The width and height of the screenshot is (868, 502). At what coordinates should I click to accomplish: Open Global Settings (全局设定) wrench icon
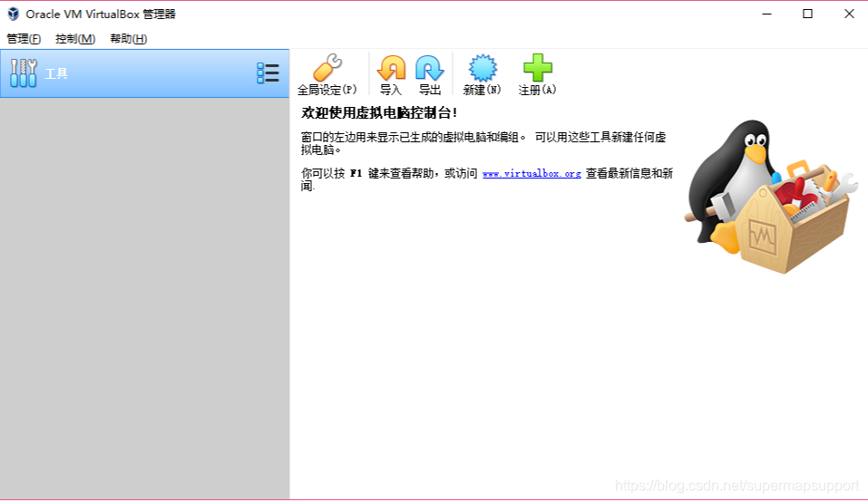[x=327, y=67]
